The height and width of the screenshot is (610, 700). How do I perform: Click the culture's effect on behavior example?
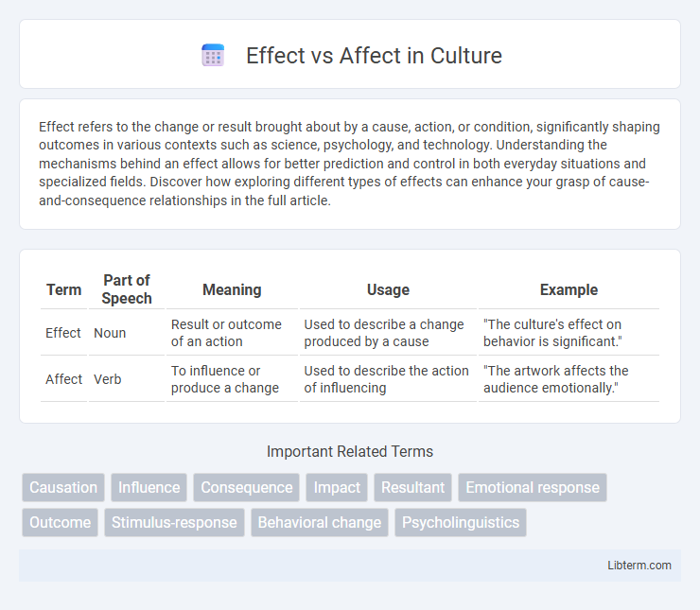[x=569, y=333]
